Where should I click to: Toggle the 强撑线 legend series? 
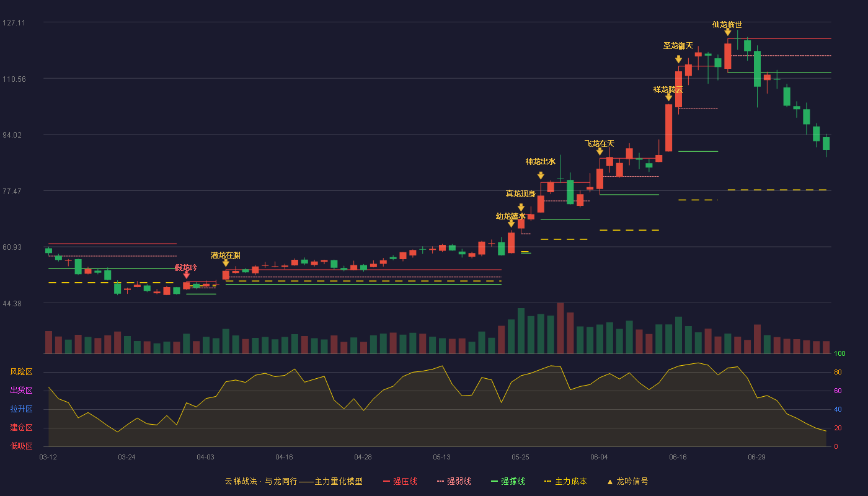508,481
